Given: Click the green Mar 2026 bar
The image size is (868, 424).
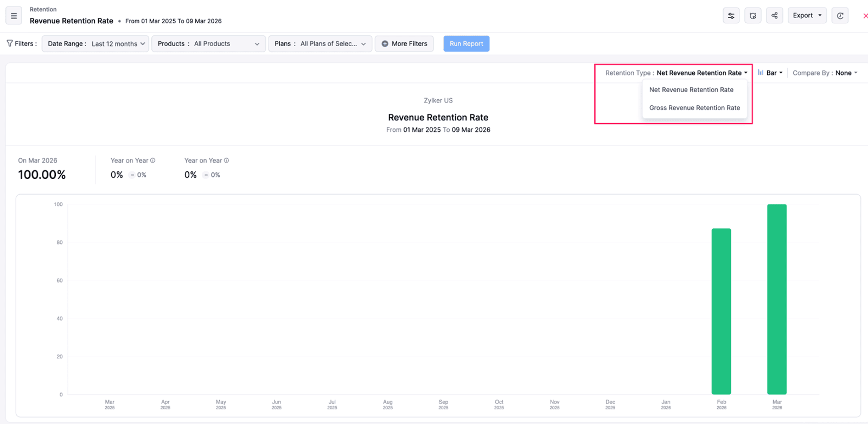Looking at the screenshot, I should (x=776, y=299).
